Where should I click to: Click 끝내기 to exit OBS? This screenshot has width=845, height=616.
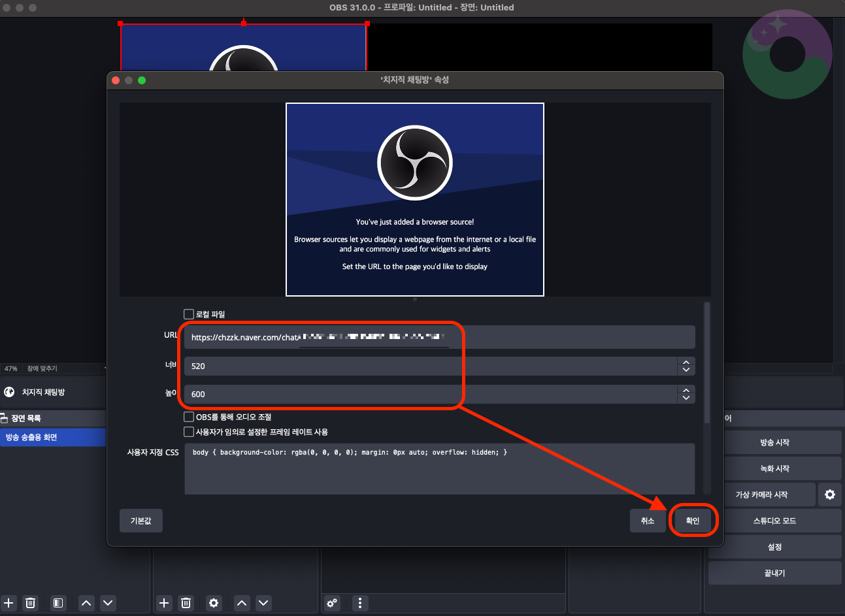(x=775, y=573)
